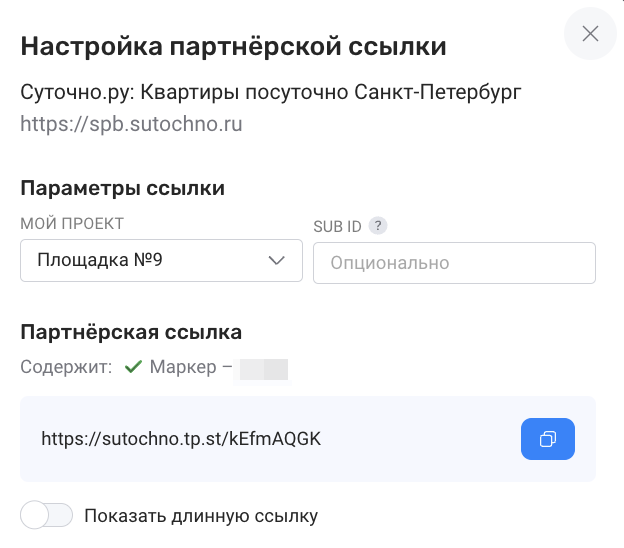624x548 pixels.
Task: Expand the project list via the chevron arrow
Action: [276, 261]
